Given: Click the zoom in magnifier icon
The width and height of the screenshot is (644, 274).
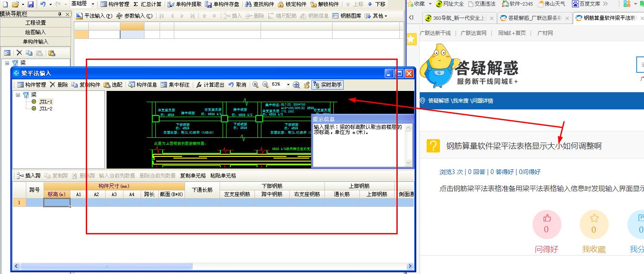Looking at the screenshot, I should 255,85.
